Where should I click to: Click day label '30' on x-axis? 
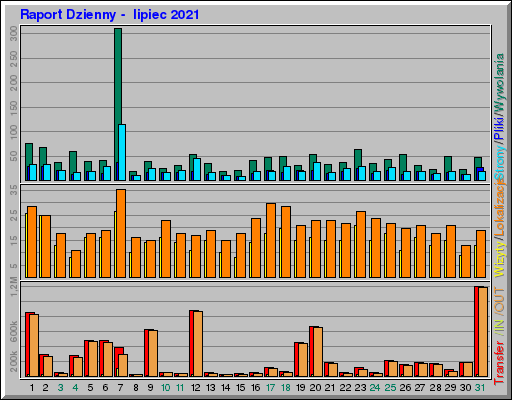tap(466, 388)
